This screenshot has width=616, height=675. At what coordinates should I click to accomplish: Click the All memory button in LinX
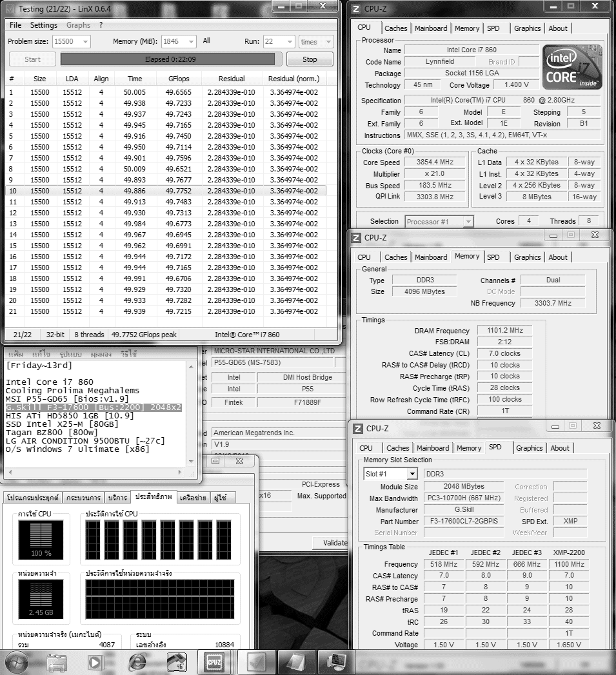point(206,41)
